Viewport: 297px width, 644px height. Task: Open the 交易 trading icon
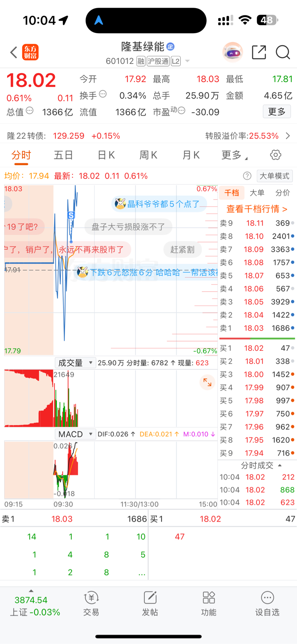91,603
